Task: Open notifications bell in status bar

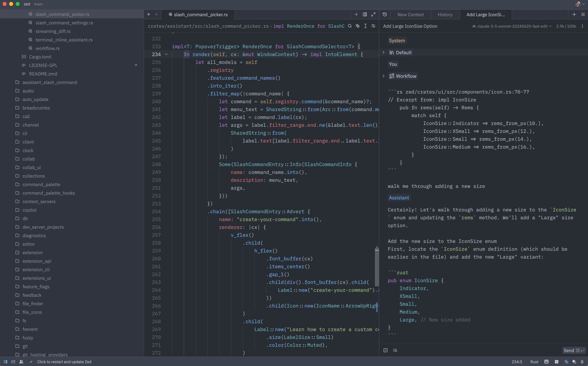Action: point(582,362)
